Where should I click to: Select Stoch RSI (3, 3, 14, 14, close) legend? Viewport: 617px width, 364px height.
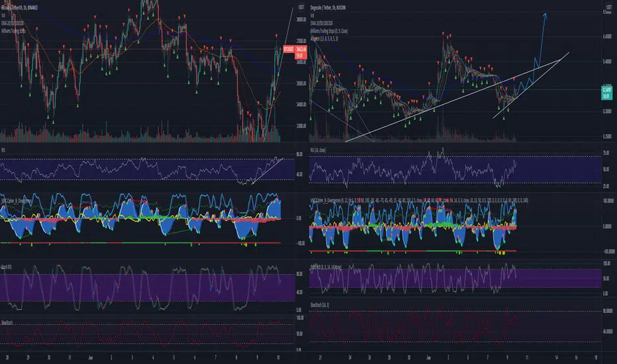pos(326,267)
